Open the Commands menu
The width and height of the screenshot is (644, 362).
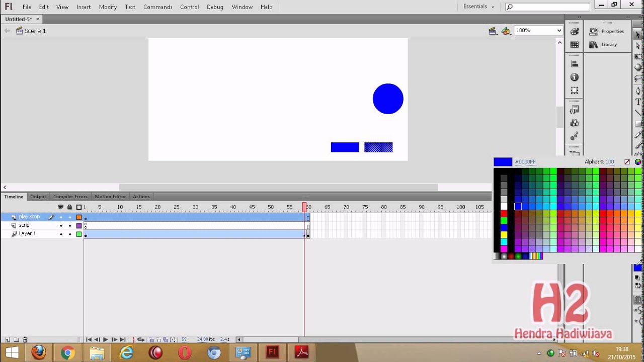pos(158,7)
